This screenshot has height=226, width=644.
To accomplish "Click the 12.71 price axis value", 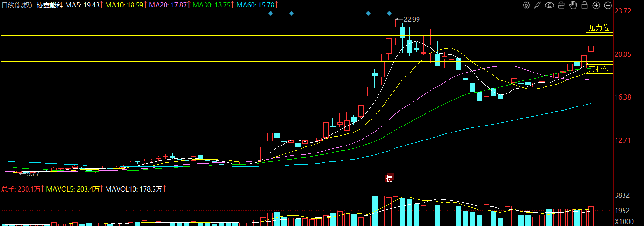I will click(623, 140).
